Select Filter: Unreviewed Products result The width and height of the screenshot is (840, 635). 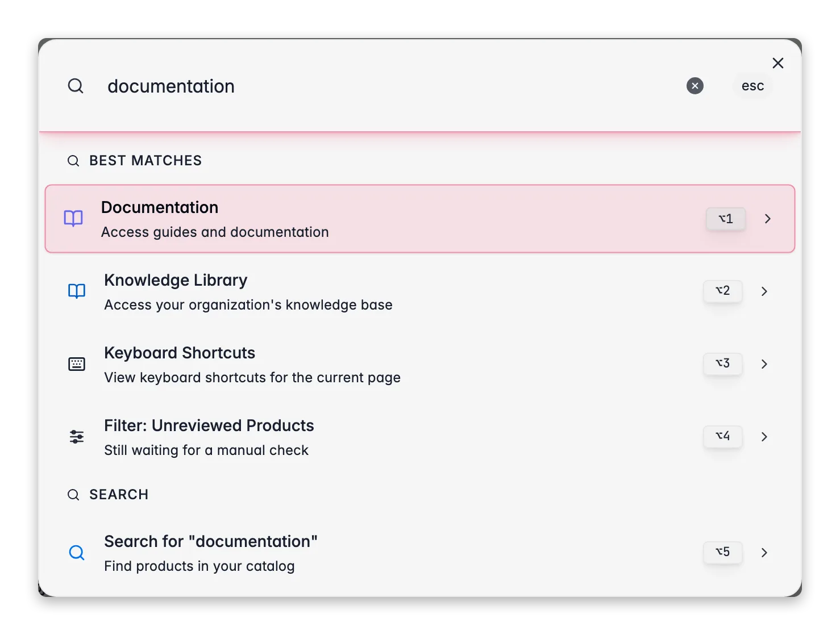tap(420, 437)
